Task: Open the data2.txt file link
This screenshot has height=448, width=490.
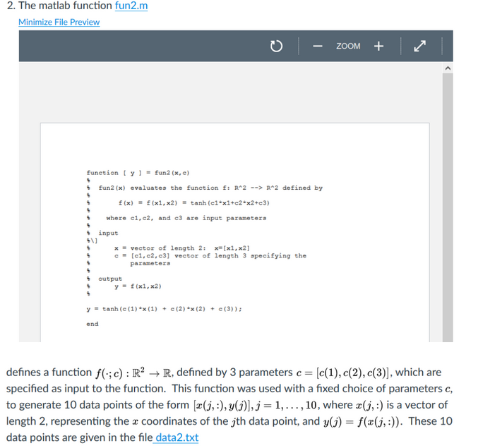Action: [x=177, y=437]
